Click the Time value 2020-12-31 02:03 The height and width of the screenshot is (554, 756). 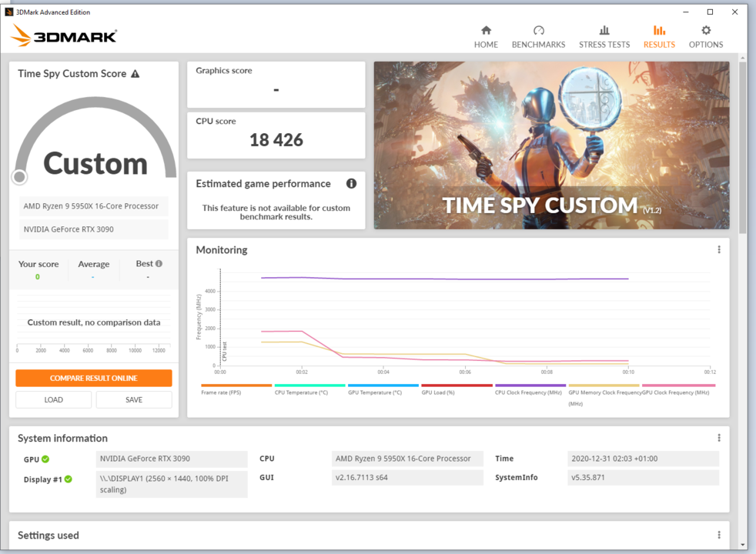coord(643,459)
